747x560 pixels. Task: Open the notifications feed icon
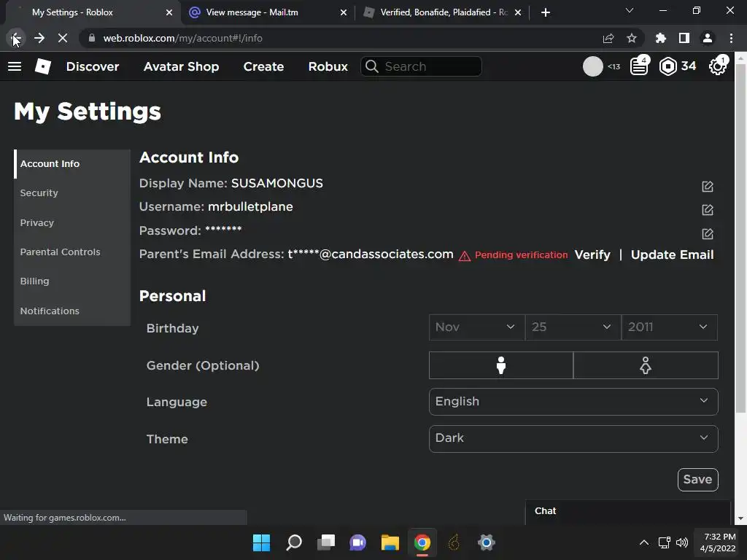click(639, 66)
